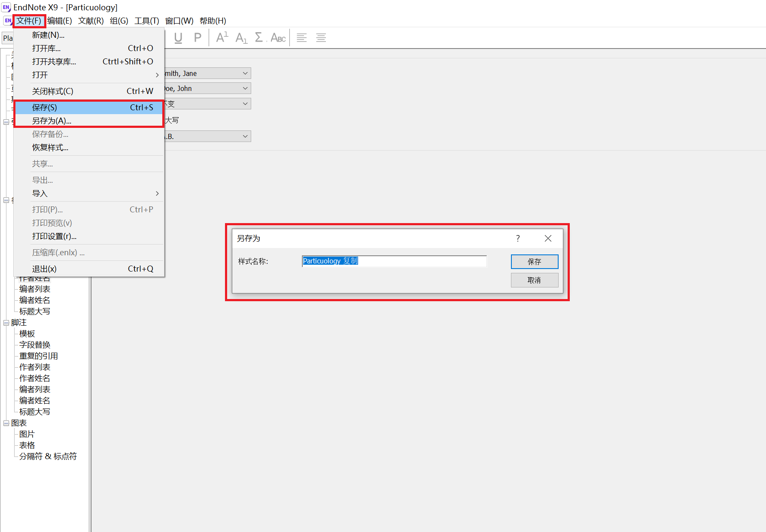Select 模板 under 脚注

point(27,334)
